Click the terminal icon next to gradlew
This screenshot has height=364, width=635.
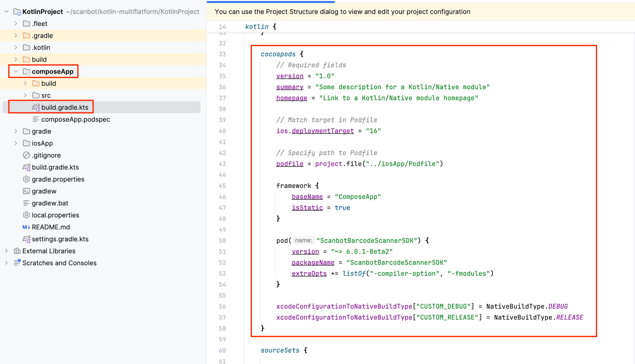[x=27, y=191]
